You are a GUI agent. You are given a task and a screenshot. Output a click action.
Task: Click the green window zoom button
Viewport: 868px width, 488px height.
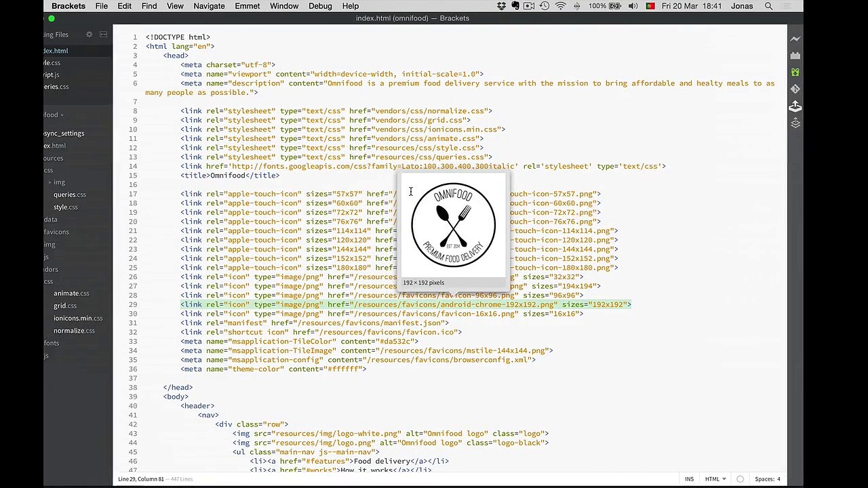click(52, 18)
